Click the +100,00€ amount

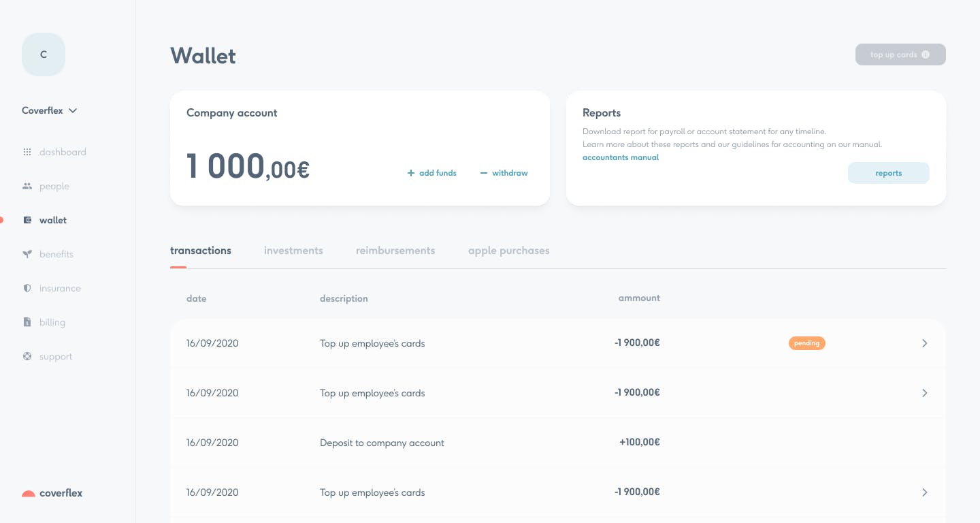tap(640, 442)
